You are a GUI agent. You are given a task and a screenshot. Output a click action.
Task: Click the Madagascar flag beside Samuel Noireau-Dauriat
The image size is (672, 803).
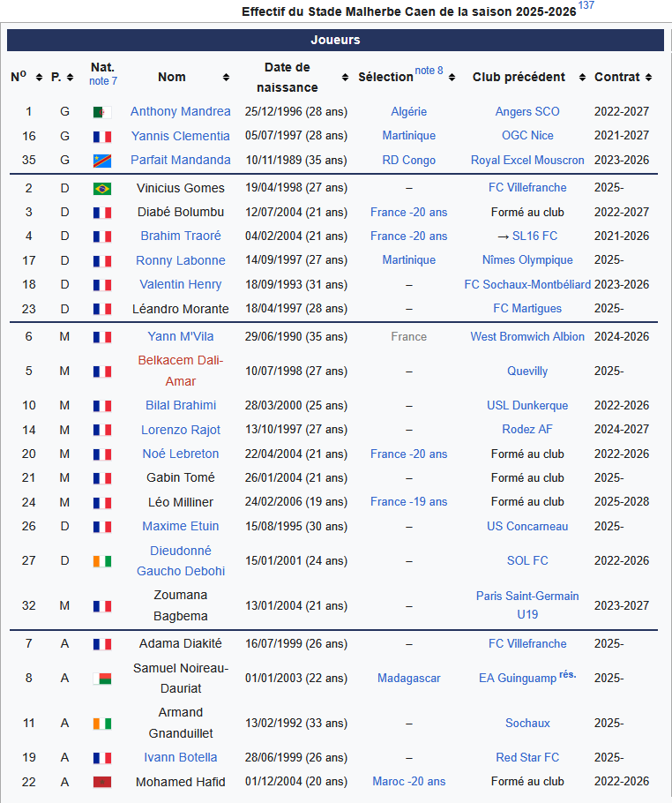(x=102, y=679)
